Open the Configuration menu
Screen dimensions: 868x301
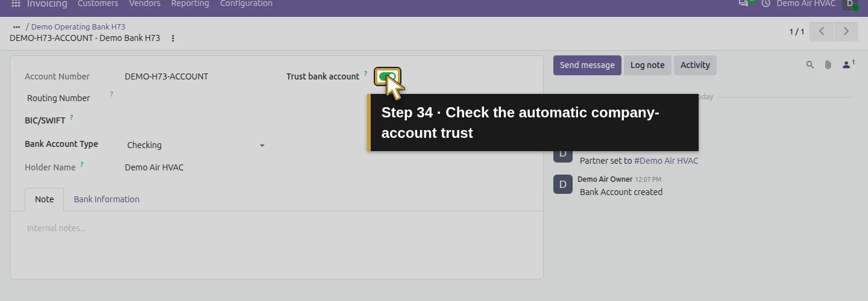246,4
